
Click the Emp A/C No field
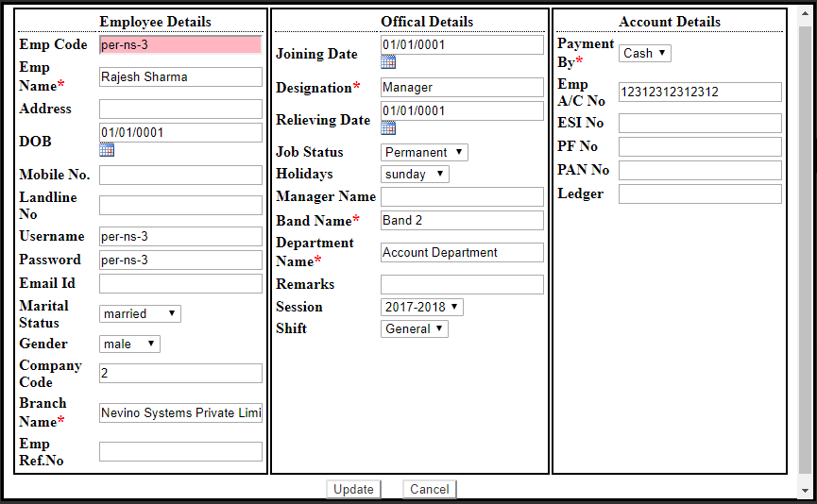(x=700, y=92)
